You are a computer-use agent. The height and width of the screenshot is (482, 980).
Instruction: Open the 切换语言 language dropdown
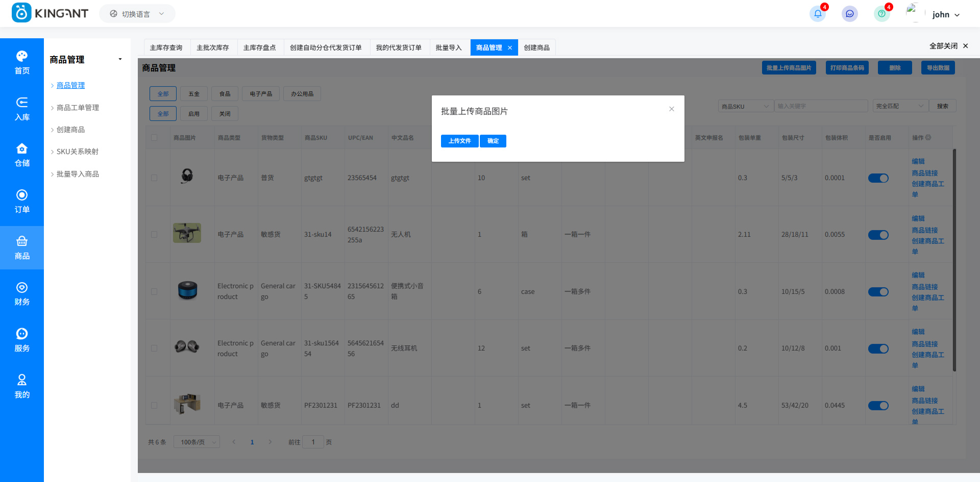click(x=137, y=14)
